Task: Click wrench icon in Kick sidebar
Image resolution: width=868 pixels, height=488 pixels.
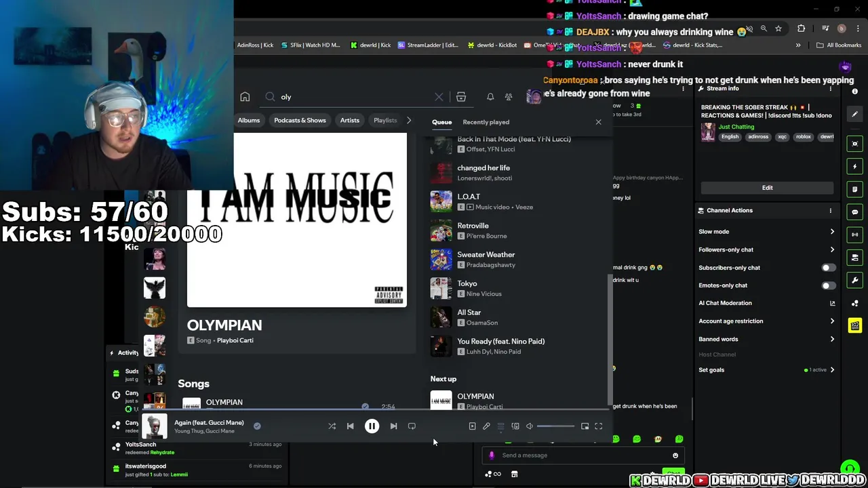Action: pos(855,280)
